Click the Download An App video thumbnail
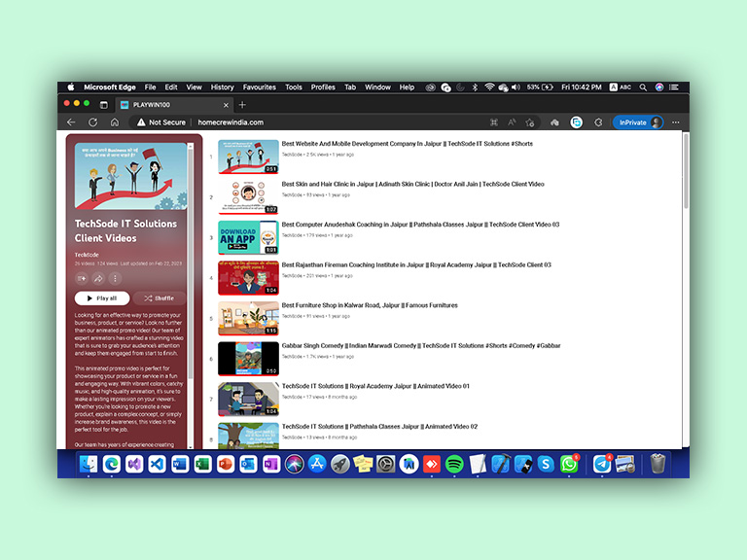Viewport: 747px width, 560px height. tap(248, 237)
